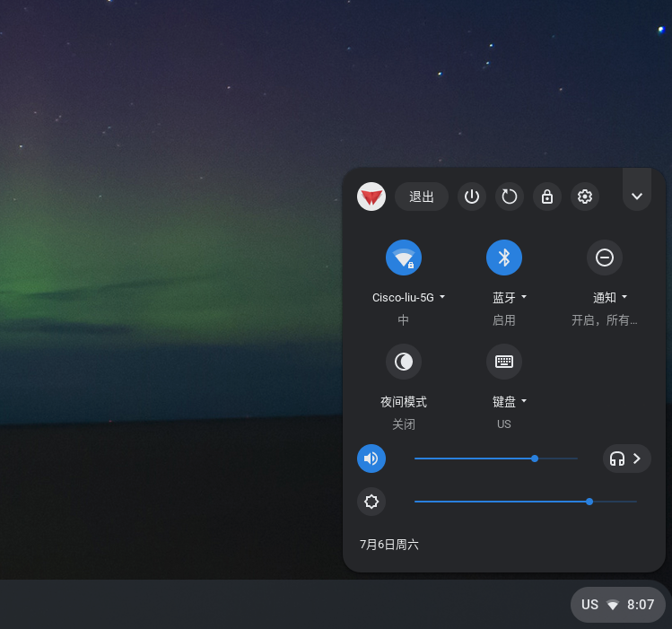Screen dimensions: 672x629
Task: Collapse the quick settings panel chevron
Action: 637,197
